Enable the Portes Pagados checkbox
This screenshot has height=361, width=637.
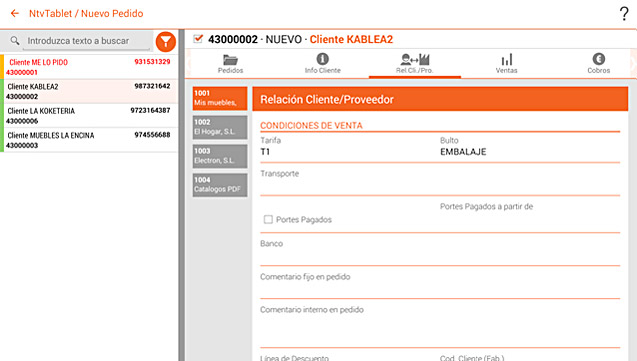pyautogui.click(x=268, y=219)
